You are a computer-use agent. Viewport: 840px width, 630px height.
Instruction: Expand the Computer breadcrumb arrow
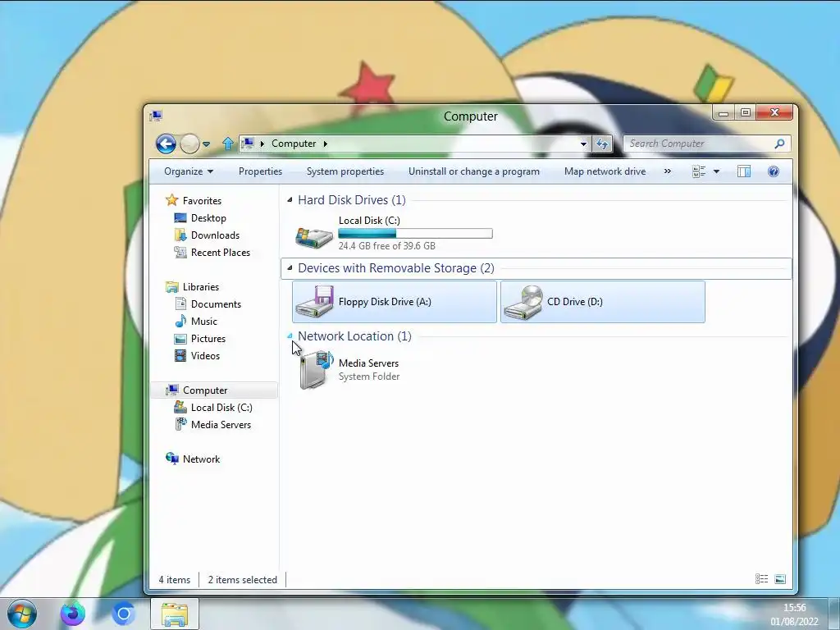(x=325, y=144)
